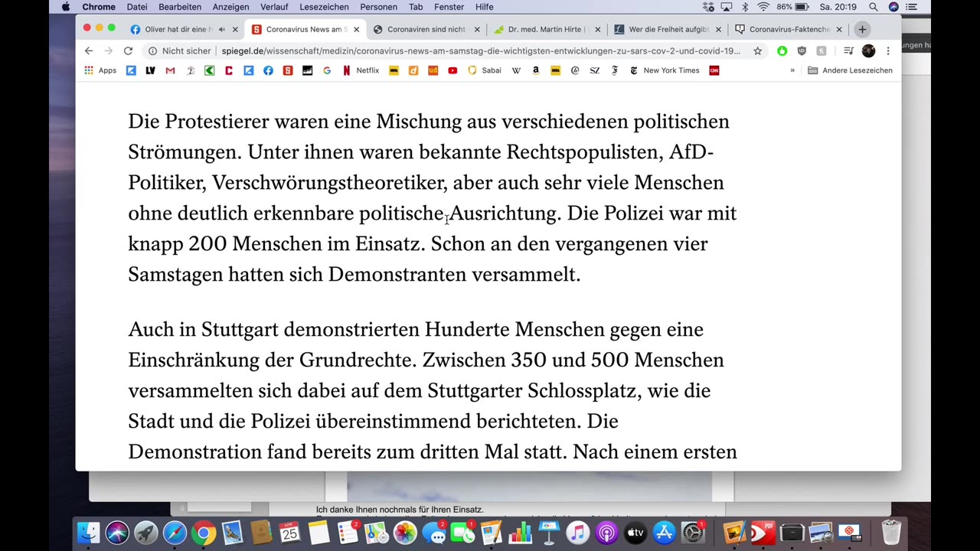Click 'Ich danke Ihnen nochmals' text in the background window
The height and width of the screenshot is (551, 980).
click(x=400, y=510)
